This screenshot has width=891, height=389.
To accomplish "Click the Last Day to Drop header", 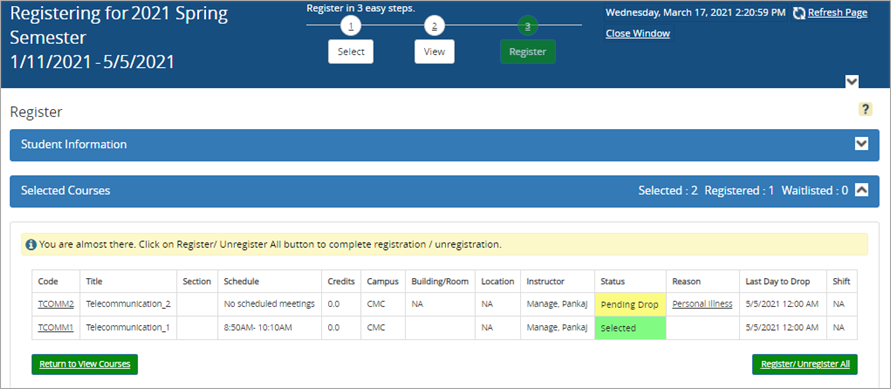I will [782, 281].
